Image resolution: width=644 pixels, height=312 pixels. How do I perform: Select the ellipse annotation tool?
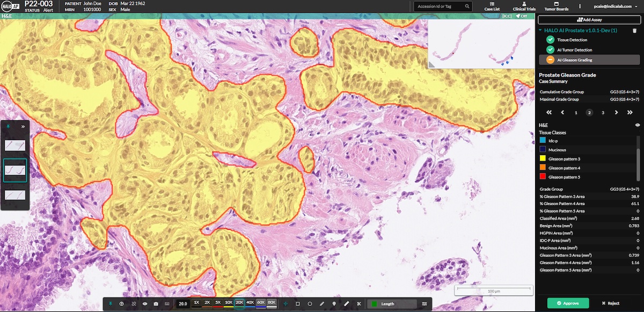click(x=310, y=303)
